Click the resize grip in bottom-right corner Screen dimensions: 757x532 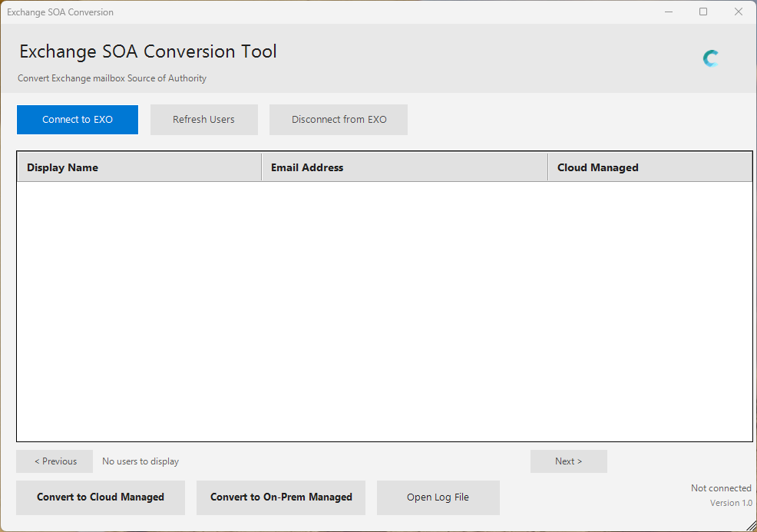[751, 527]
